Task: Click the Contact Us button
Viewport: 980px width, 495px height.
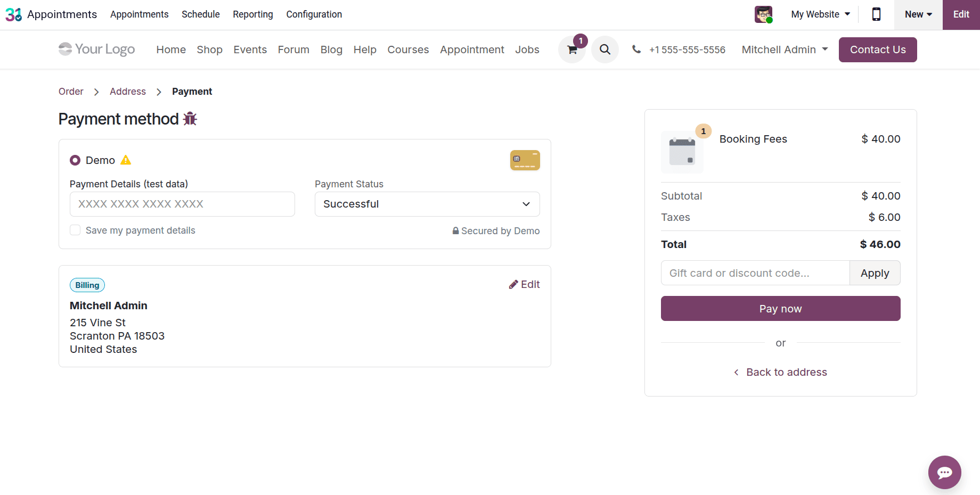Action: tap(878, 49)
